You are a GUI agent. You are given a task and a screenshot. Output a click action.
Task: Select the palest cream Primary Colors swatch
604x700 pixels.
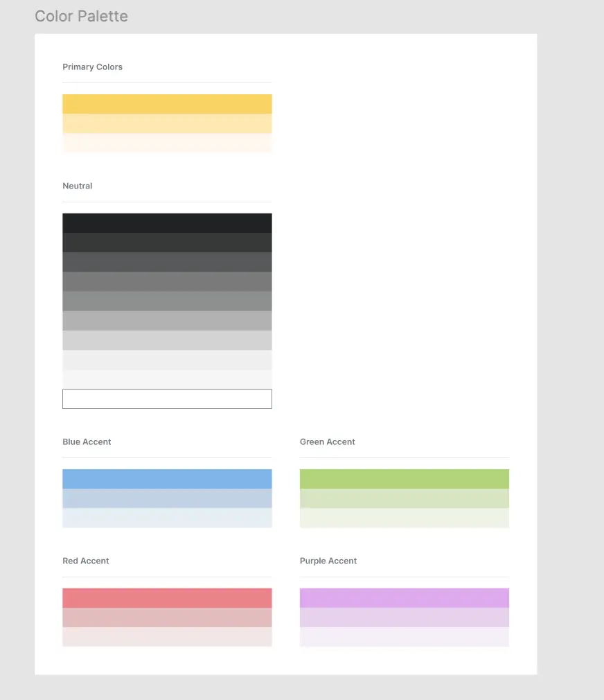click(x=167, y=143)
